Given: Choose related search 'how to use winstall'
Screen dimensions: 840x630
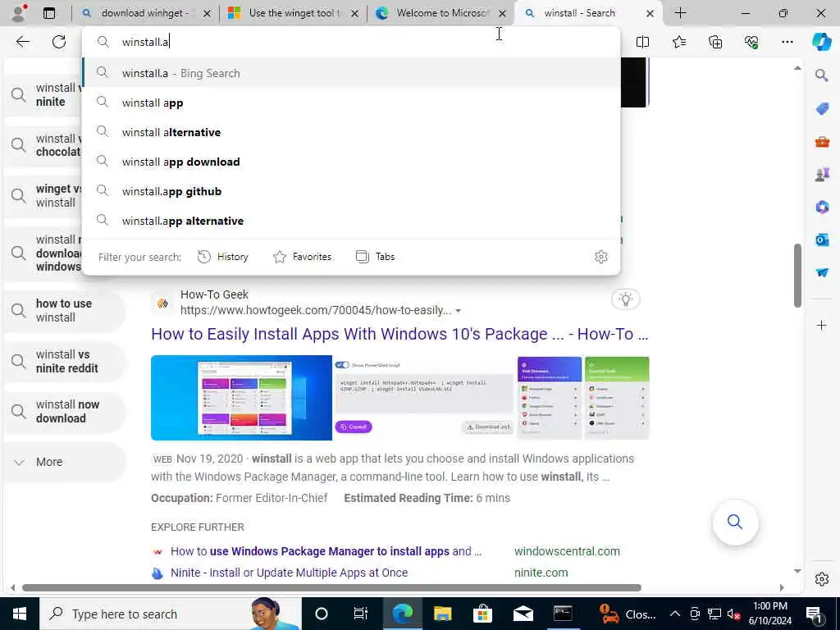Looking at the screenshot, I should [x=64, y=310].
